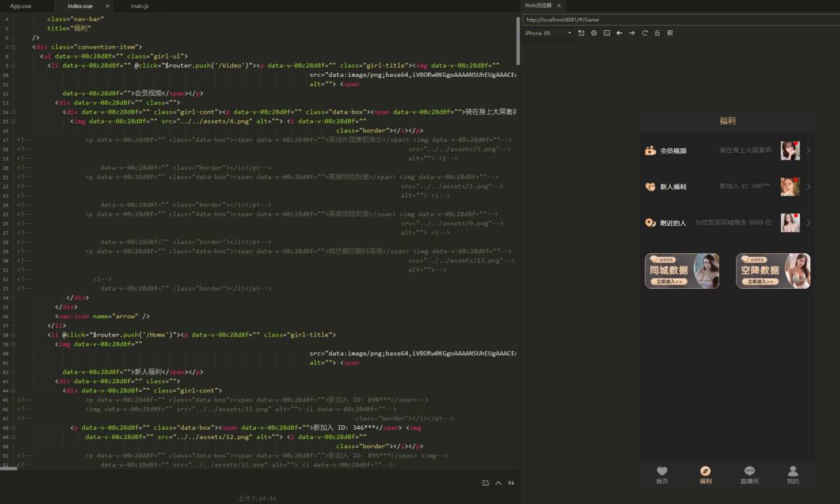Refresh the built-in web browser preview
Screen dimensions: 840x504
click(644, 33)
